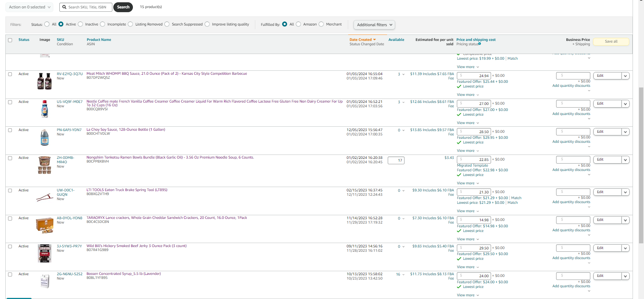Open Edit dropdown arrow for TARAORYX crackers row
The width and height of the screenshot is (644, 299).
pos(625,220)
